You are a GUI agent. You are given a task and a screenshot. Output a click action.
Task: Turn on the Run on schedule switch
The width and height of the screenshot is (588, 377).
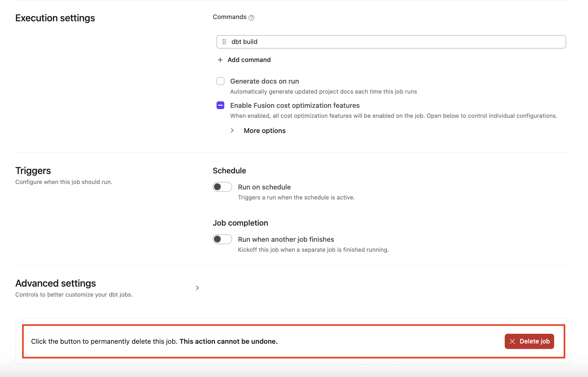[x=222, y=187]
